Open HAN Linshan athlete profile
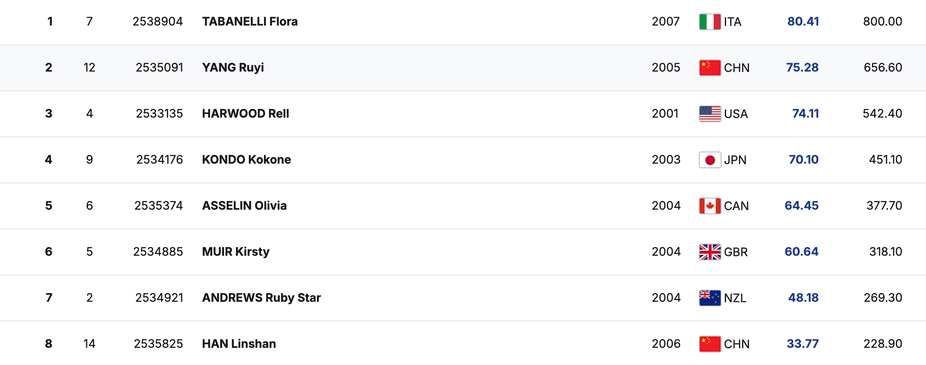926x365 pixels. [239, 344]
